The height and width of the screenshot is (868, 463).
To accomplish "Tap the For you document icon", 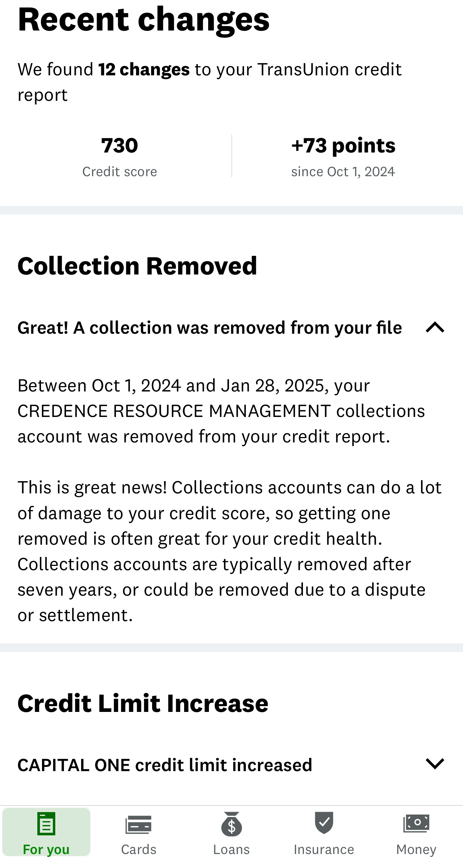I will point(46,824).
